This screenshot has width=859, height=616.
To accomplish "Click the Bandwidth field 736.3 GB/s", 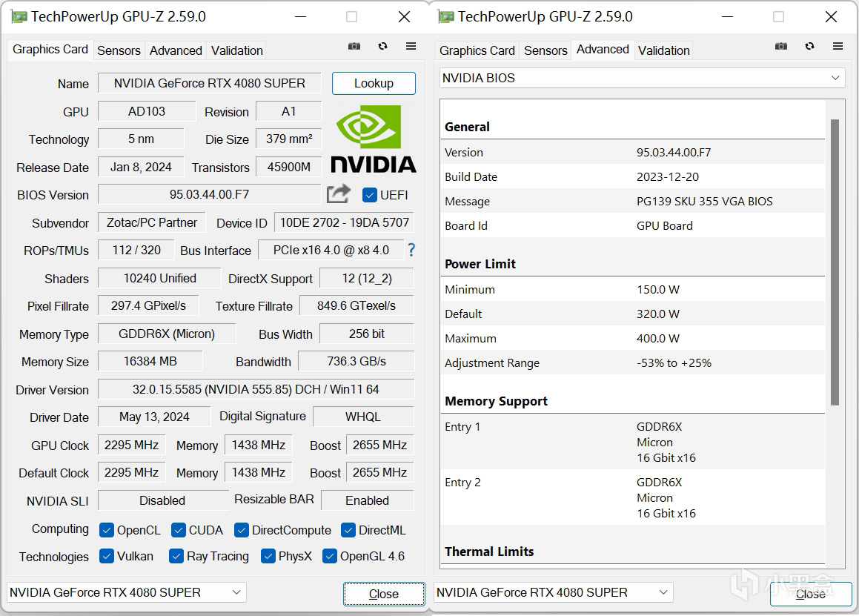I will pyautogui.click(x=356, y=361).
